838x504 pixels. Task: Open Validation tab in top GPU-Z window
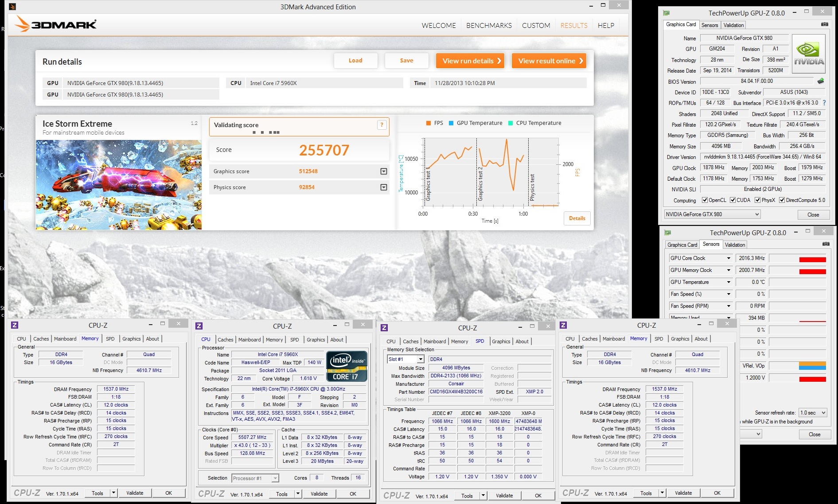point(733,25)
